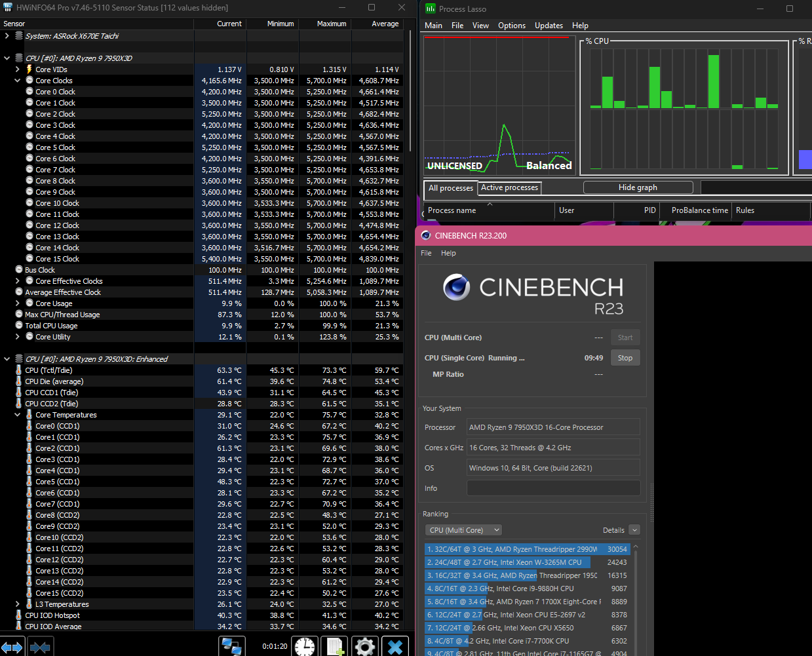Image resolution: width=812 pixels, height=656 pixels.
Task: Open the Updates menu in Process Lasso
Action: click(x=549, y=25)
